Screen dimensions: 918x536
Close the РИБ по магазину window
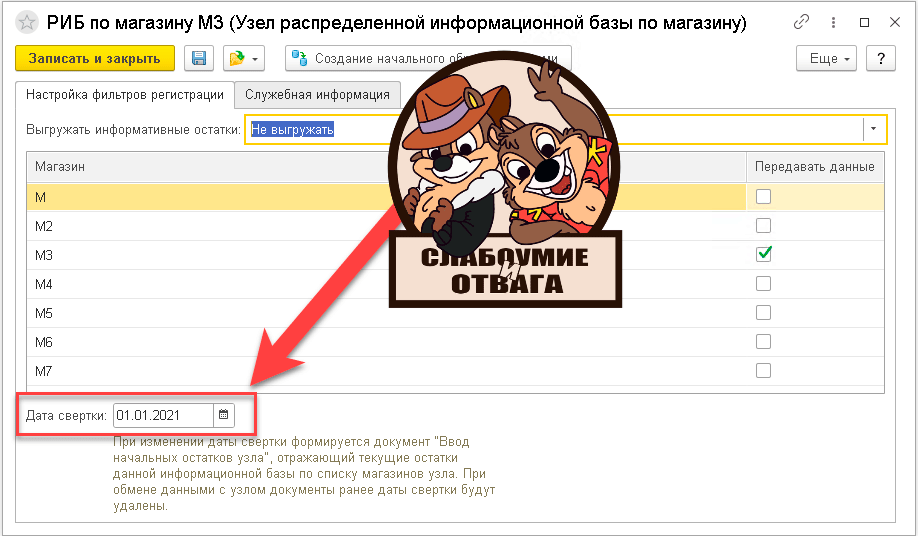pyautogui.click(x=895, y=22)
